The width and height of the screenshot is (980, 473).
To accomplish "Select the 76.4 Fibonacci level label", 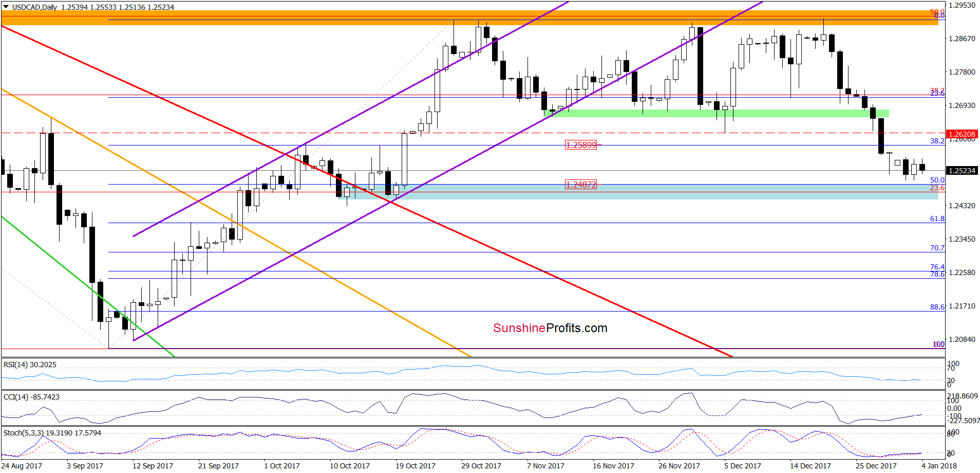I will 937,267.
